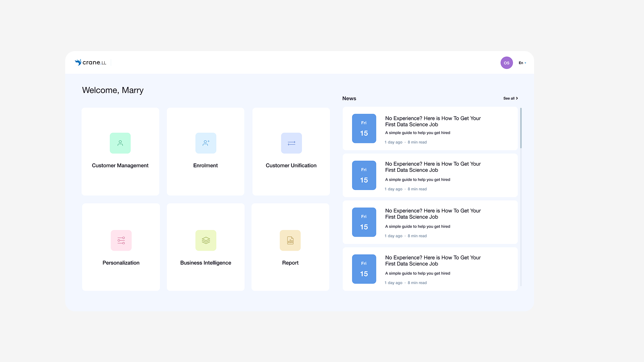Click the 1 day ago timestamp on third article

[393, 236]
